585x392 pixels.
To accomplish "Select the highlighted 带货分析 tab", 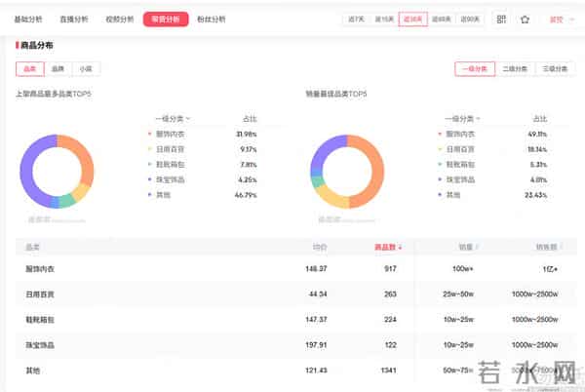I will click(x=166, y=20).
